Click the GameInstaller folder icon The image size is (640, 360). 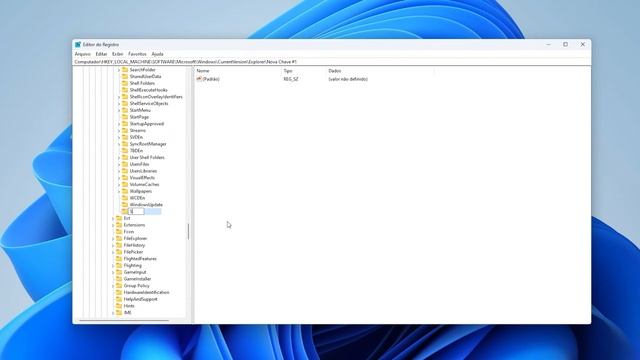tap(119, 279)
